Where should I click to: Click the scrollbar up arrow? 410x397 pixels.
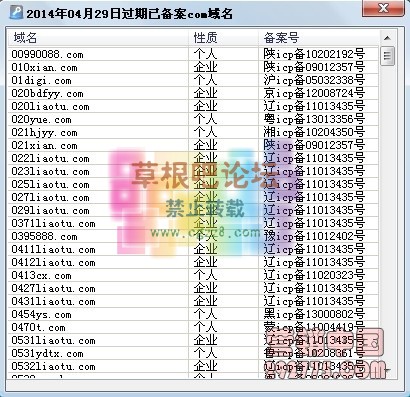pyautogui.click(x=387, y=38)
